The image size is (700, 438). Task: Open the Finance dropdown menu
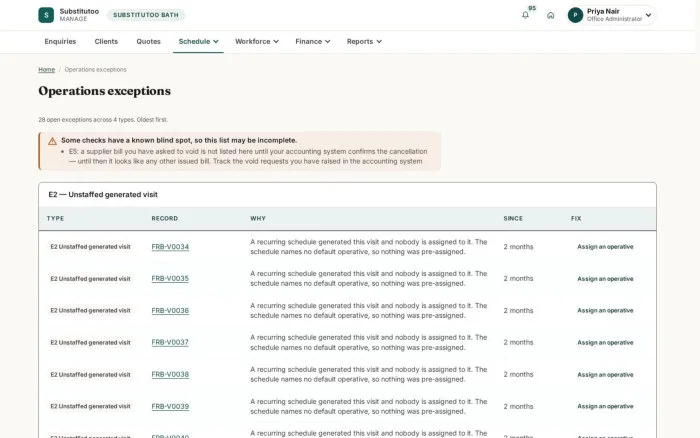[x=312, y=42]
